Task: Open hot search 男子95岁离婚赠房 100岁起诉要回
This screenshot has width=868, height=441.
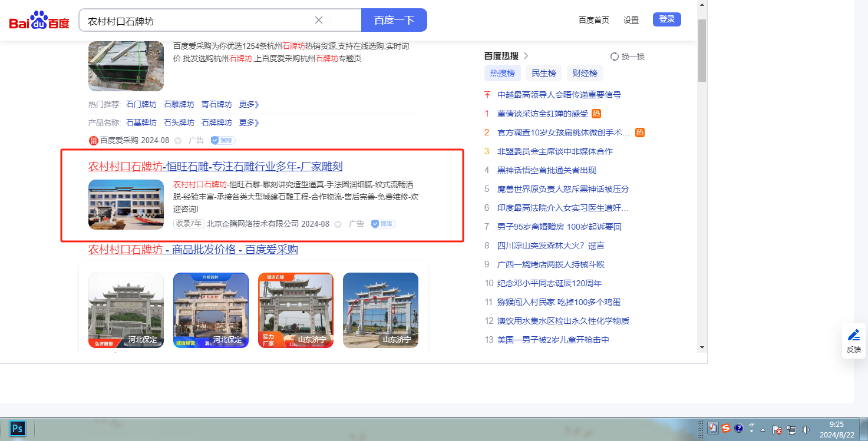Action: coord(559,227)
